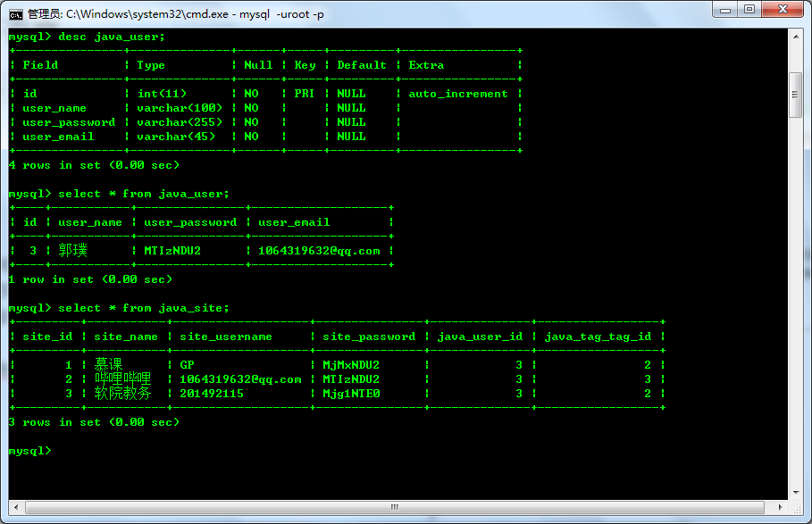Click the site name 慕课
The image size is (812, 524).
pyautogui.click(x=108, y=365)
